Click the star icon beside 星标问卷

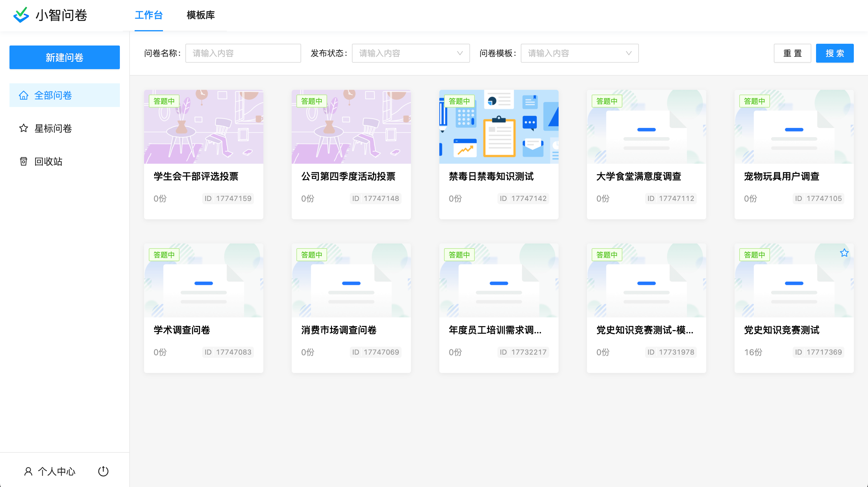tap(23, 129)
